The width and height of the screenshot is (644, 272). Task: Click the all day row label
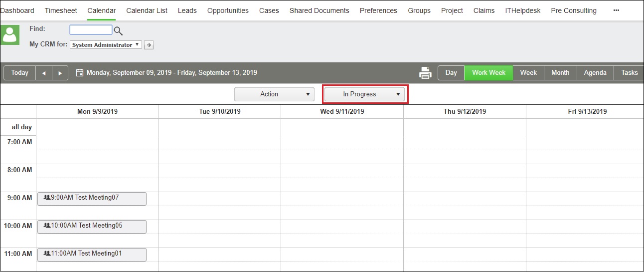click(x=22, y=127)
